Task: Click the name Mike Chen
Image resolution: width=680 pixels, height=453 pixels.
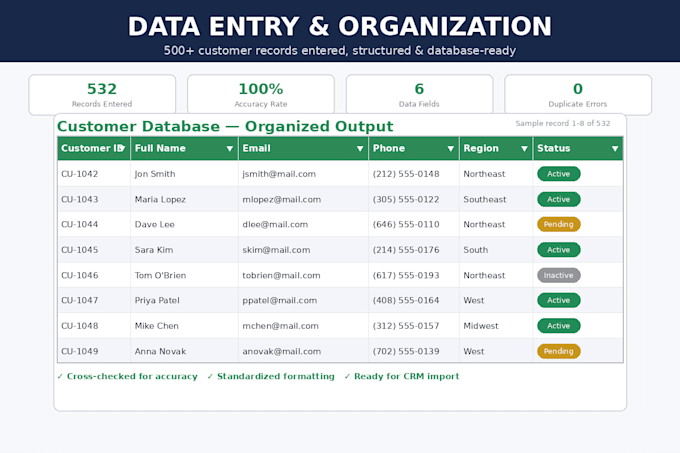Action: point(157,326)
